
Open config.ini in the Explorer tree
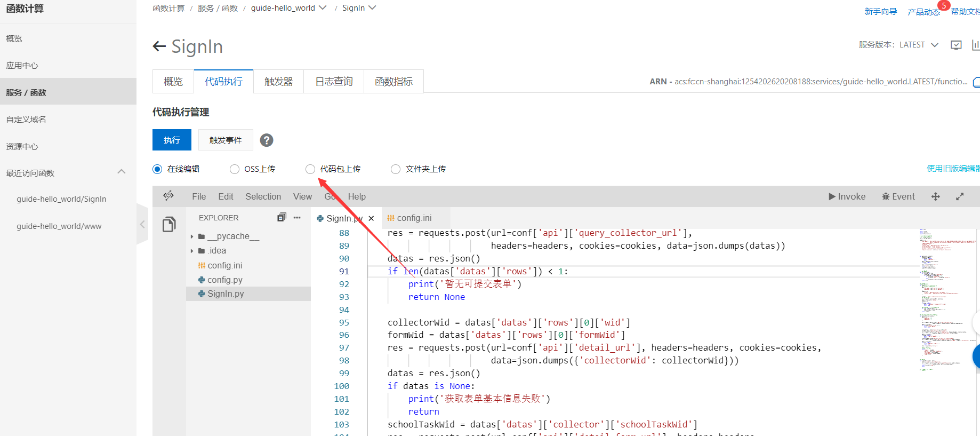tap(224, 265)
